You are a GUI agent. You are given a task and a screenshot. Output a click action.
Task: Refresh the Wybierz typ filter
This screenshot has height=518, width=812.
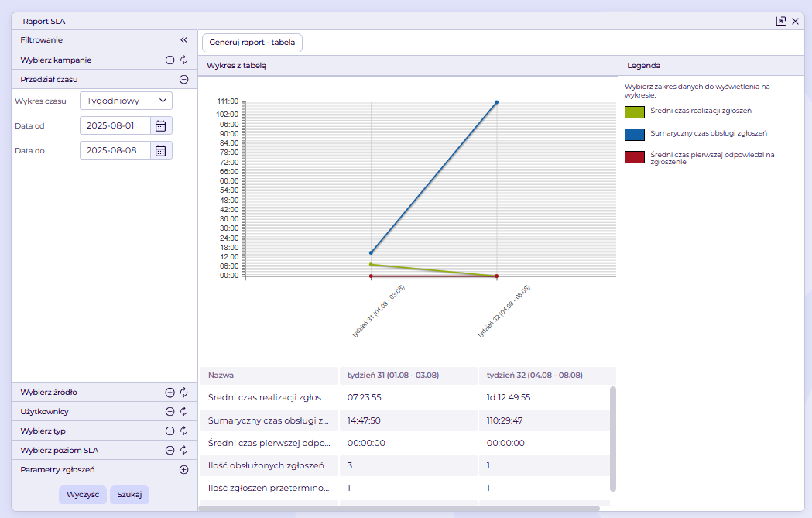click(183, 431)
